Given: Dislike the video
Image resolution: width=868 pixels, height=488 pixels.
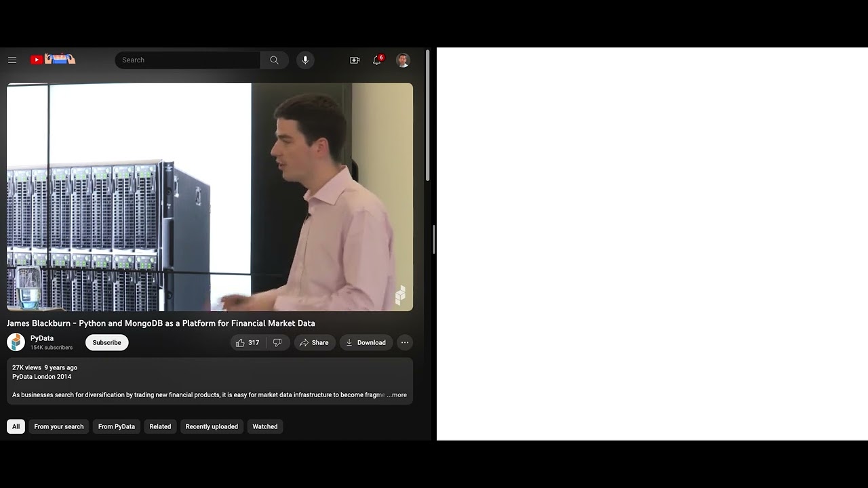Looking at the screenshot, I should pos(277,342).
